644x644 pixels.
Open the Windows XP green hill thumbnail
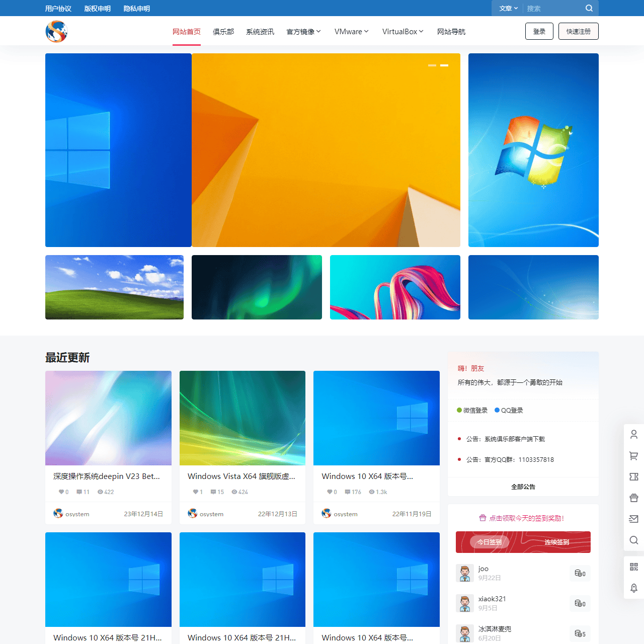coord(114,287)
